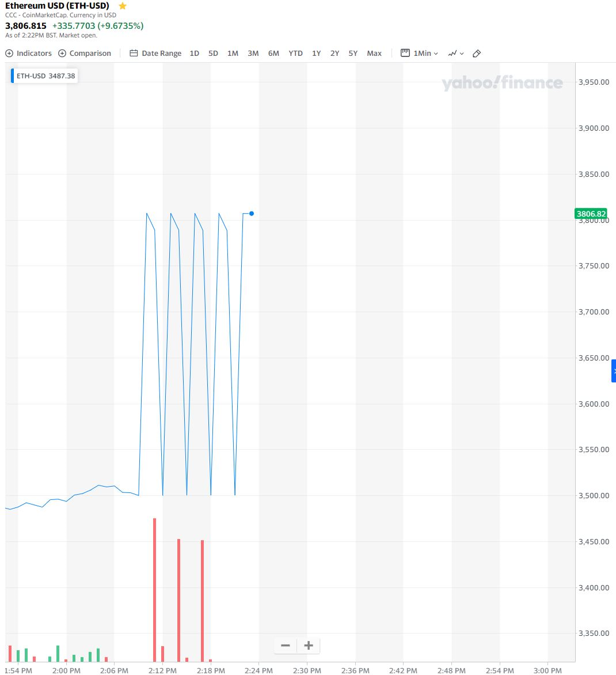Open the Date Range calendar picker

click(155, 53)
